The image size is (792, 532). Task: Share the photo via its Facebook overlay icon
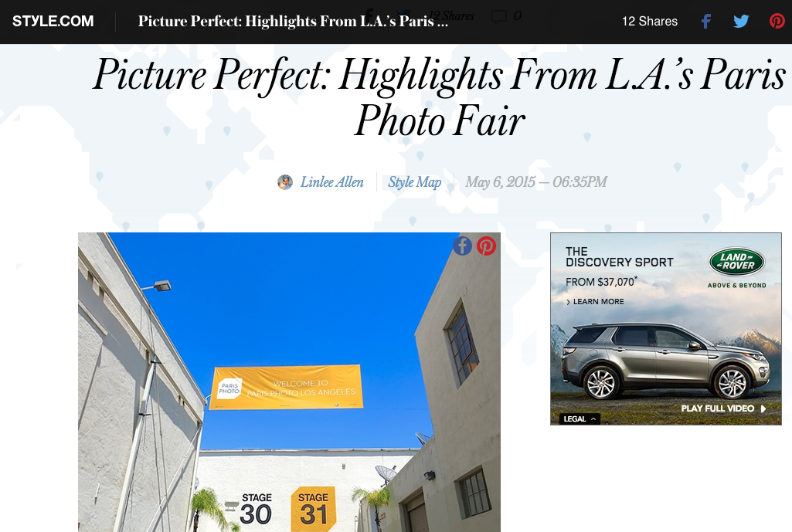(x=462, y=246)
